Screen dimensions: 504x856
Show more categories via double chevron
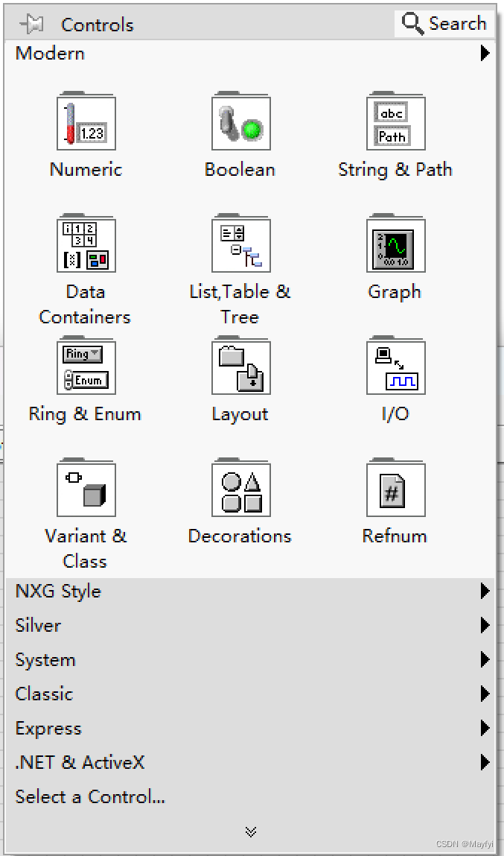[250, 831]
